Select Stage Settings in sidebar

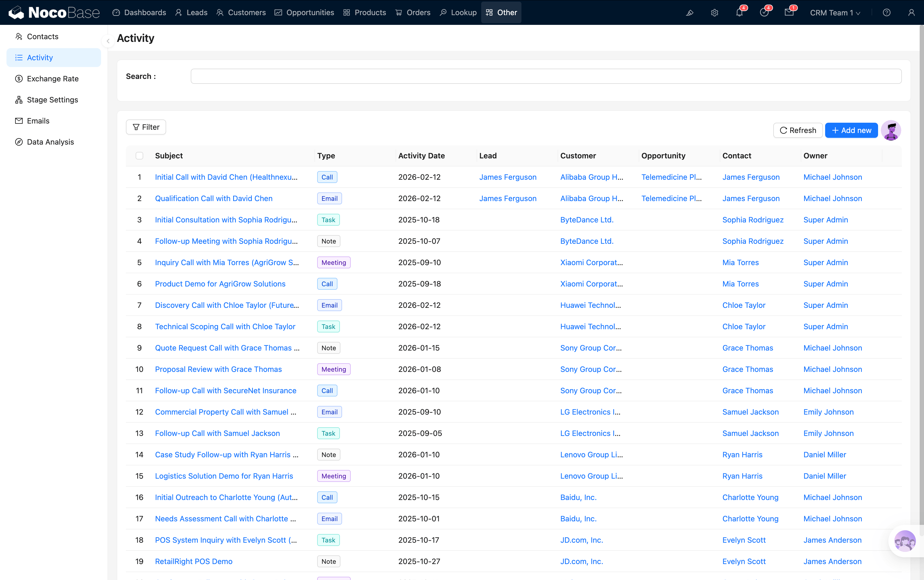[x=52, y=100]
